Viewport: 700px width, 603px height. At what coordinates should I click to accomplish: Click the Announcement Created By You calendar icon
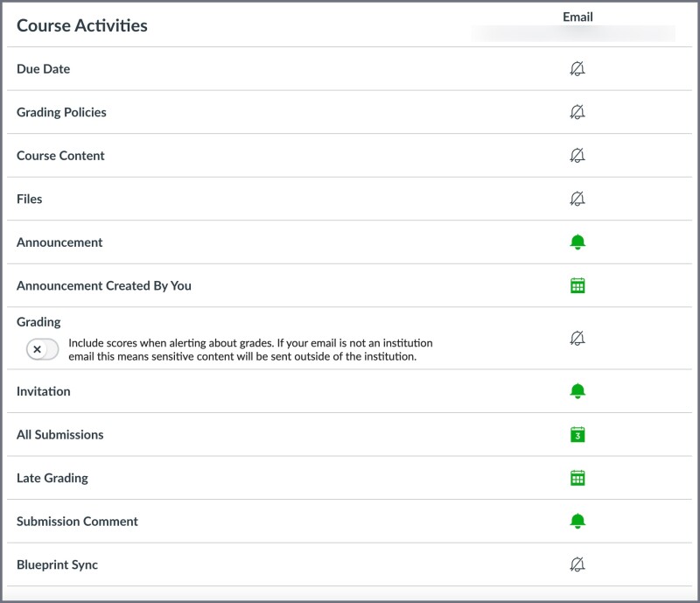click(x=577, y=286)
